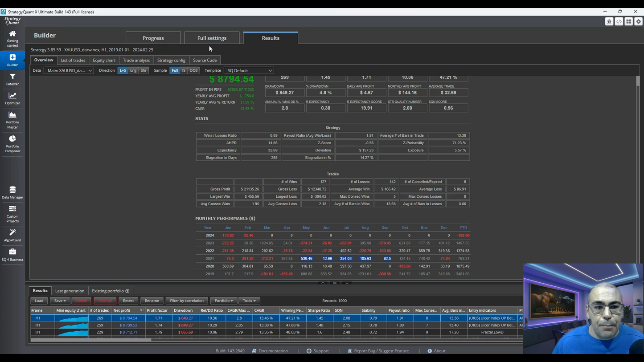Open the code editor icon top right

619,21
